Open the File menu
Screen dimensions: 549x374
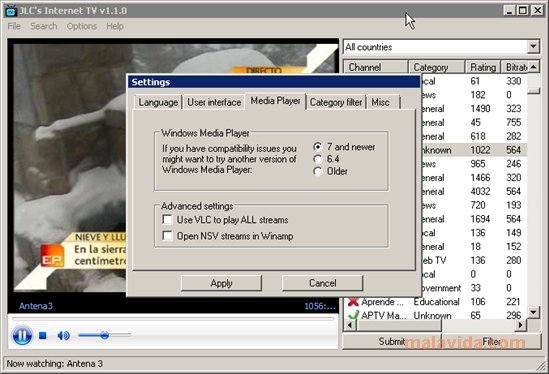(14, 26)
